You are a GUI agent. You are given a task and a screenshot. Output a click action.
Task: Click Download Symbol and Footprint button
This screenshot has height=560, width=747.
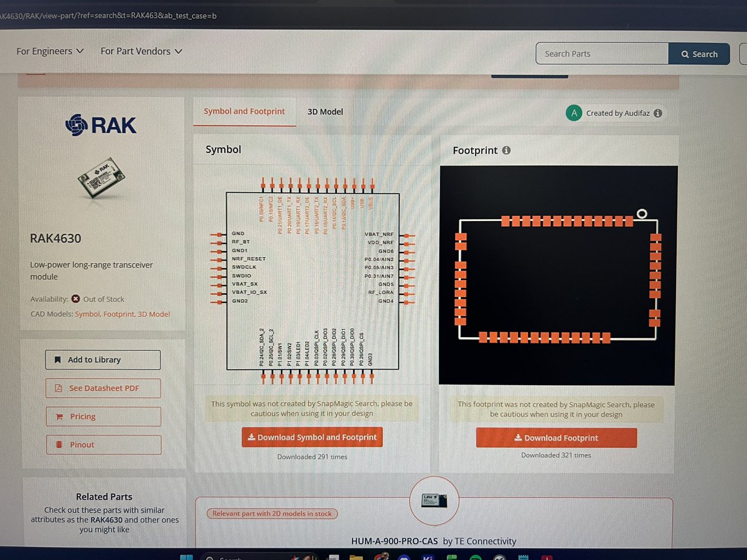click(x=312, y=437)
